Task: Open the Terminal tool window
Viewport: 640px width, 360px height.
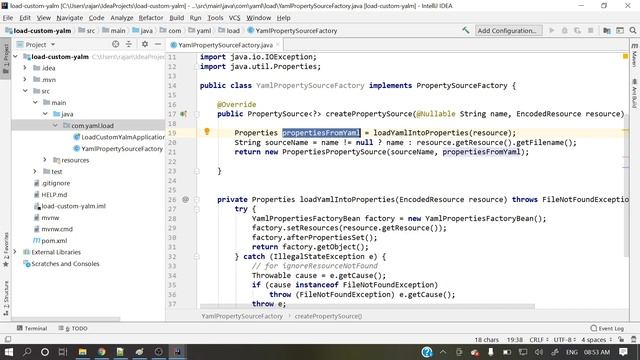Action: click(32, 328)
